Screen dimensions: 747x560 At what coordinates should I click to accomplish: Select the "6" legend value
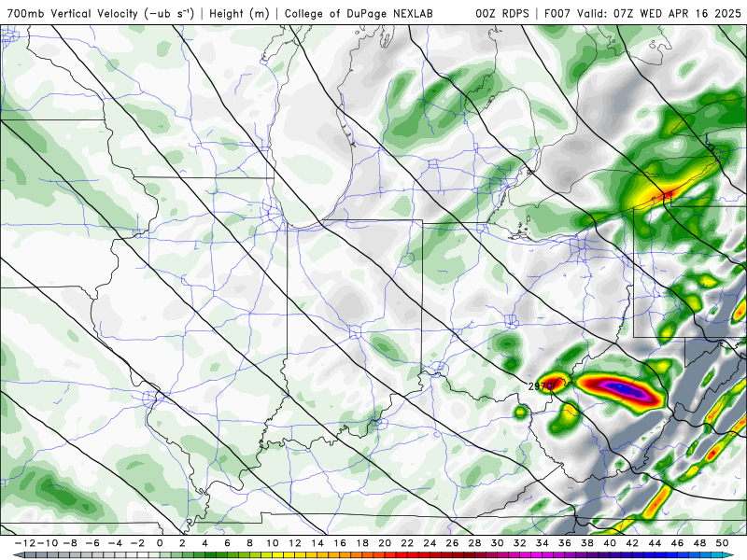[227, 543]
